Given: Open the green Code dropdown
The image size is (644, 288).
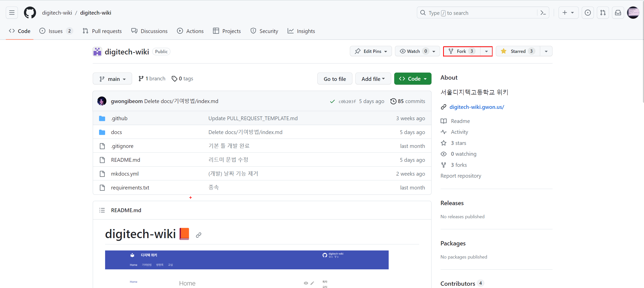Looking at the screenshot, I should pyautogui.click(x=413, y=79).
